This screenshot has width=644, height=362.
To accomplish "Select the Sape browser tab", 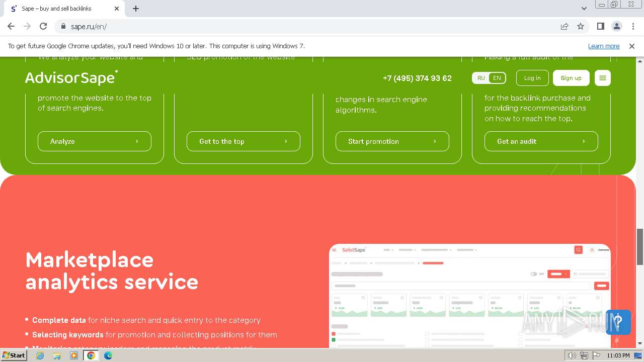I will tap(64, 9).
